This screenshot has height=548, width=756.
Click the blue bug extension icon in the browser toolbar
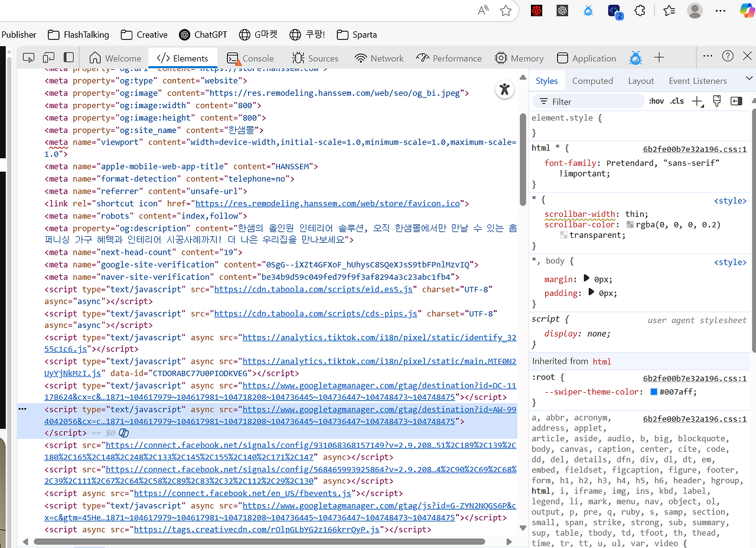tap(588, 11)
